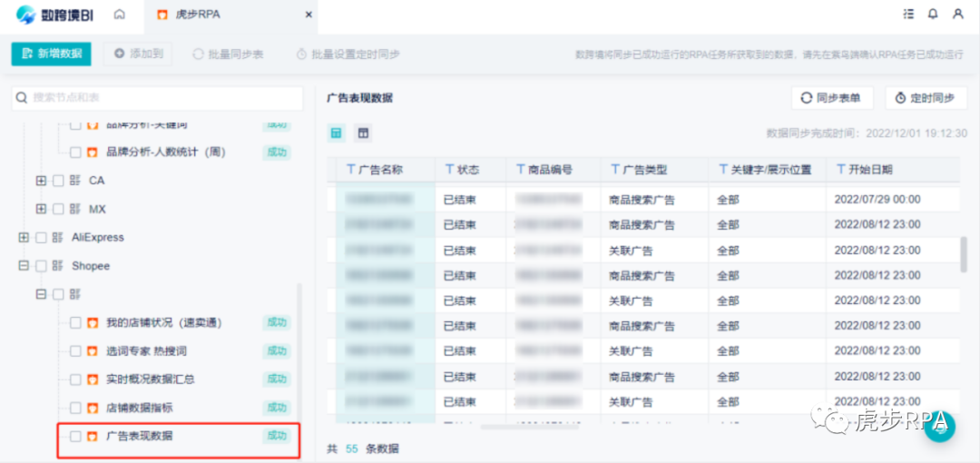Screen dimensions: 980x463
Task: Switch to the teal table view icon
Action: tap(337, 133)
